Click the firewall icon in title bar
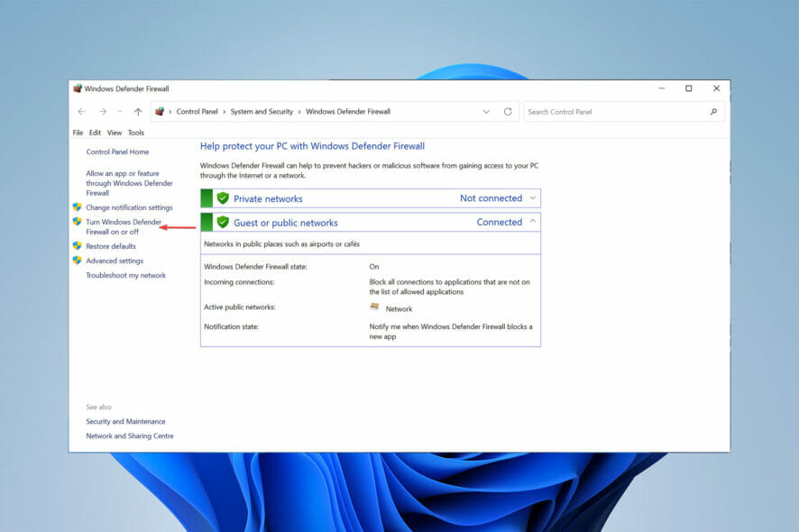799x532 pixels. click(78, 88)
